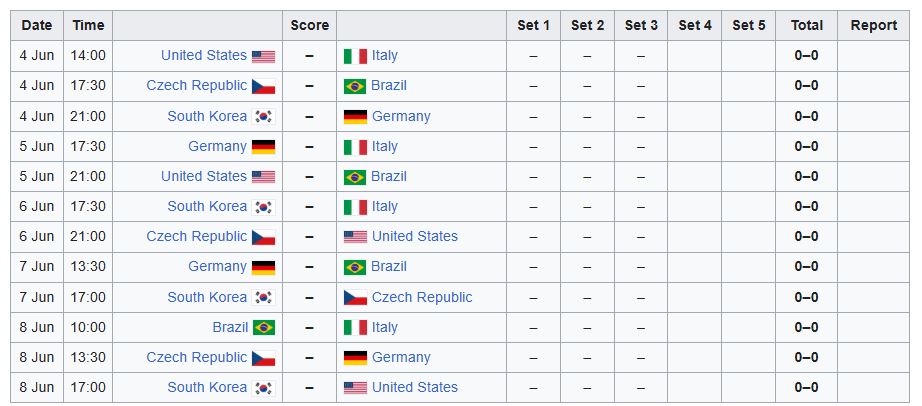This screenshot has height=406, width=922.
Task: Open South Korea link in 8 Jun 17:00 row
Action: tap(207, 387)
